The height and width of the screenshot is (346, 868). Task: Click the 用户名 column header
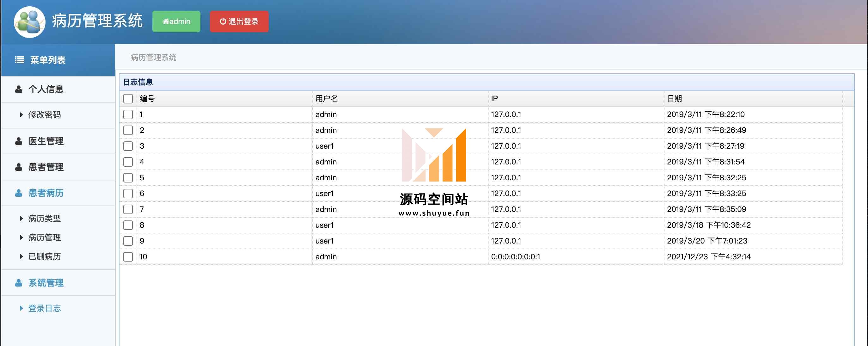400,99
